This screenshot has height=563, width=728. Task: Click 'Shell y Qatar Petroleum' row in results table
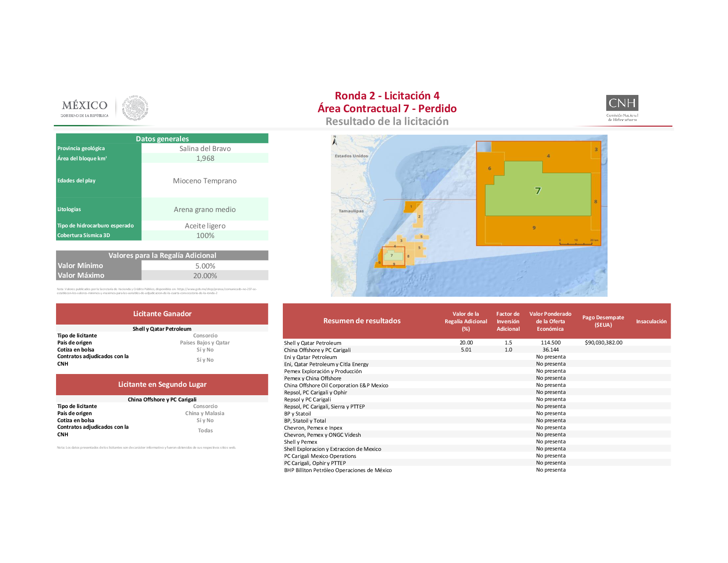pos(477,343)
